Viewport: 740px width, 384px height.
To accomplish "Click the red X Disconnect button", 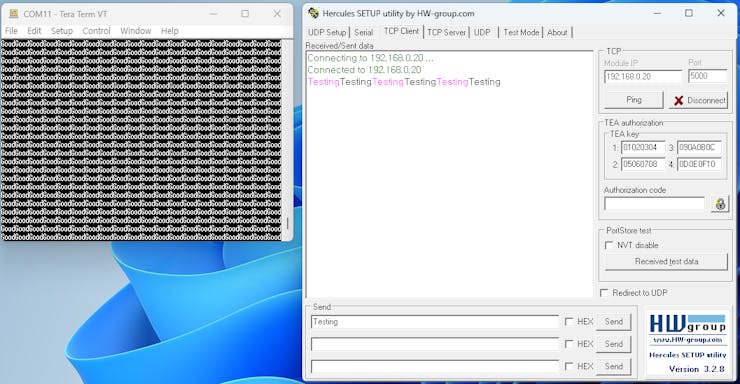I will click(x=698, y=100).
